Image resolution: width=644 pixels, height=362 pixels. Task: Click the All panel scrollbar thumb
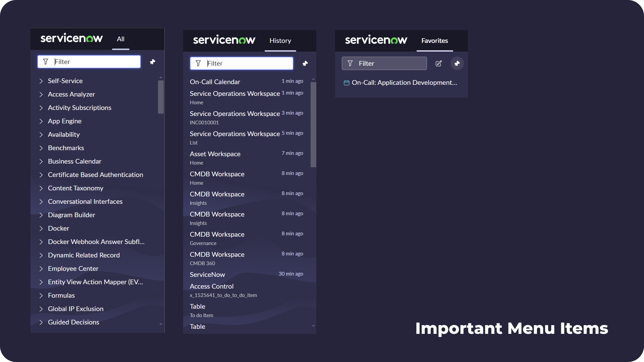pos(161,97)
